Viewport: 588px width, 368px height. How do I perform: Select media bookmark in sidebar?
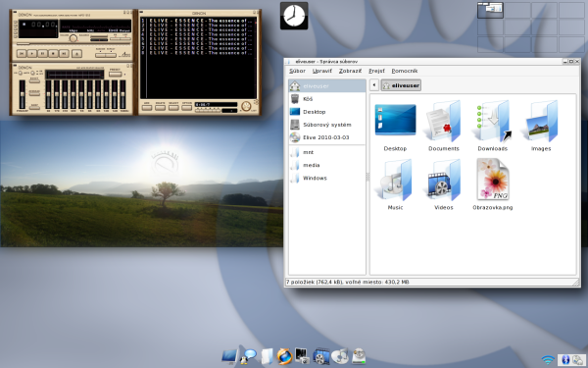click(x=327, y=165)
